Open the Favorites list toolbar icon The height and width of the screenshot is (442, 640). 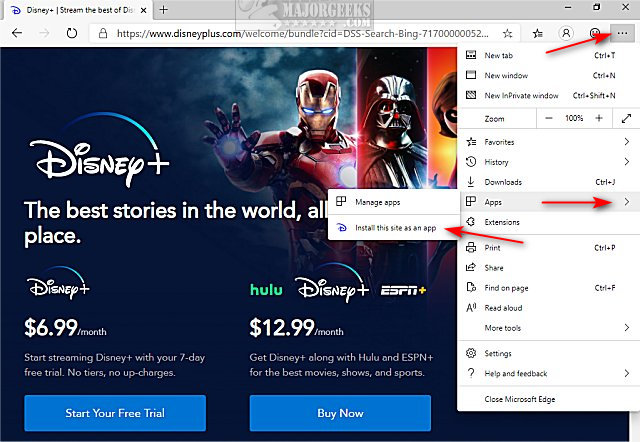(538, 33)
